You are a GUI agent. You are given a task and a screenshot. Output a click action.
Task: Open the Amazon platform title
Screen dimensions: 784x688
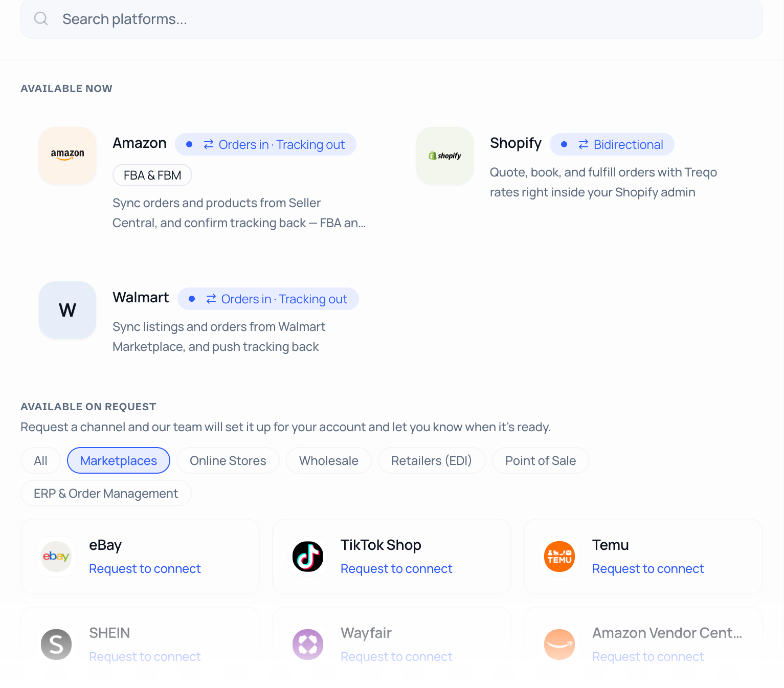tap(140, 143)
